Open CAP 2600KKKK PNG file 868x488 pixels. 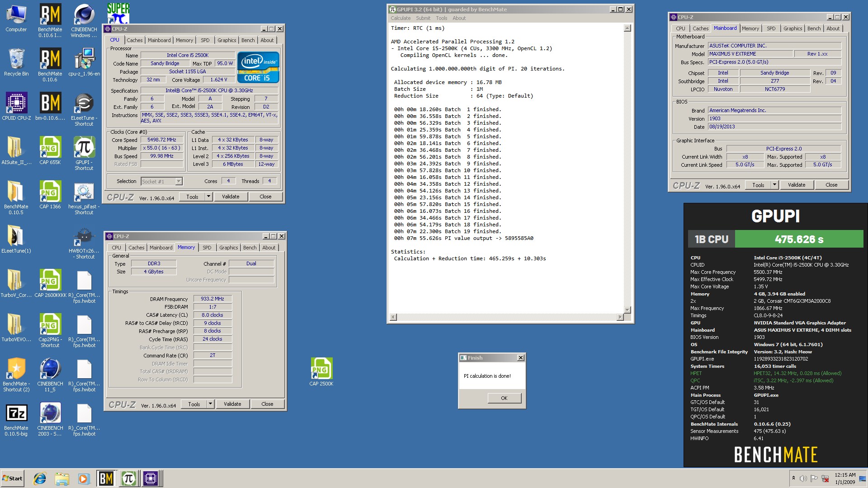point(50,283)
